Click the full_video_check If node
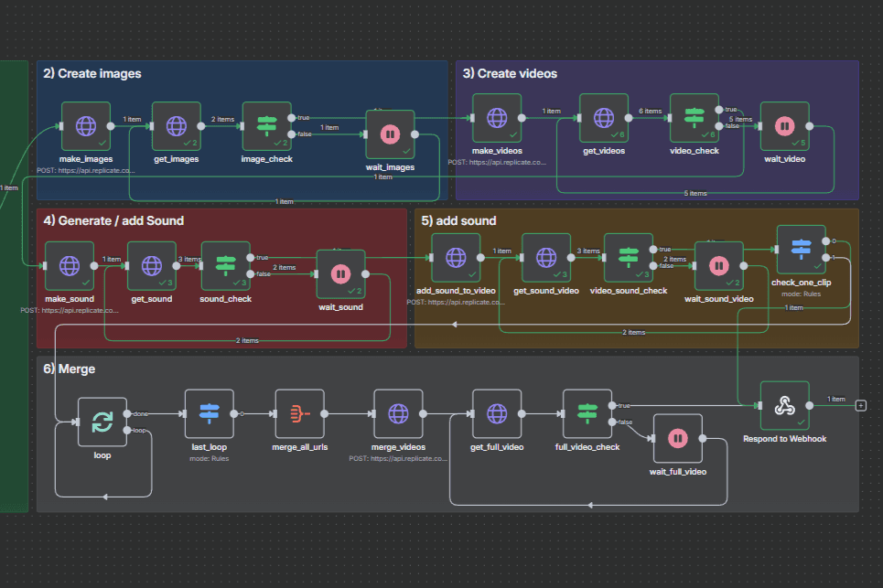 [x=587, y=413]
